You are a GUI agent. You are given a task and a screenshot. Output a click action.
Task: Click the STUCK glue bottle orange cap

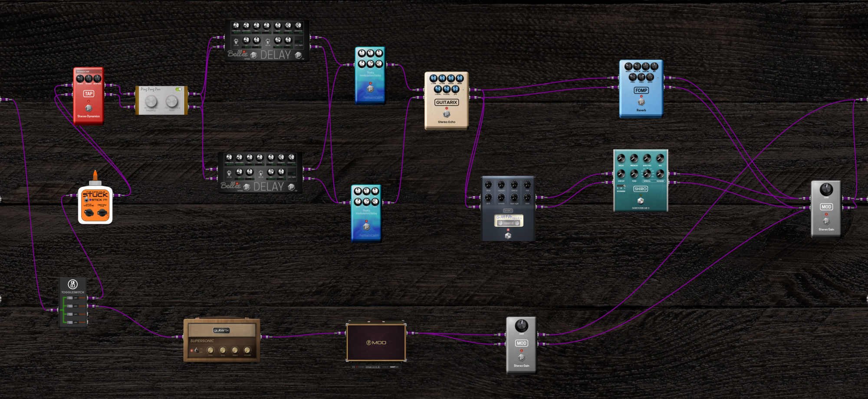[95, 175]
